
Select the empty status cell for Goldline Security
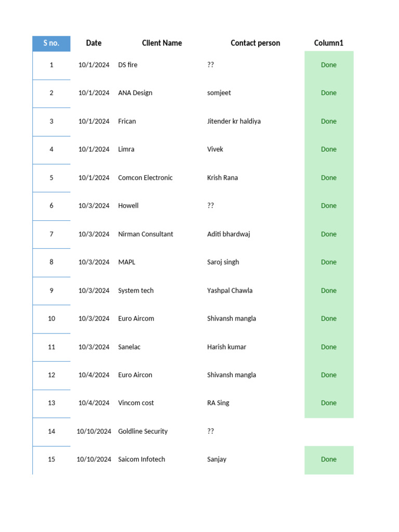[328, 431]
